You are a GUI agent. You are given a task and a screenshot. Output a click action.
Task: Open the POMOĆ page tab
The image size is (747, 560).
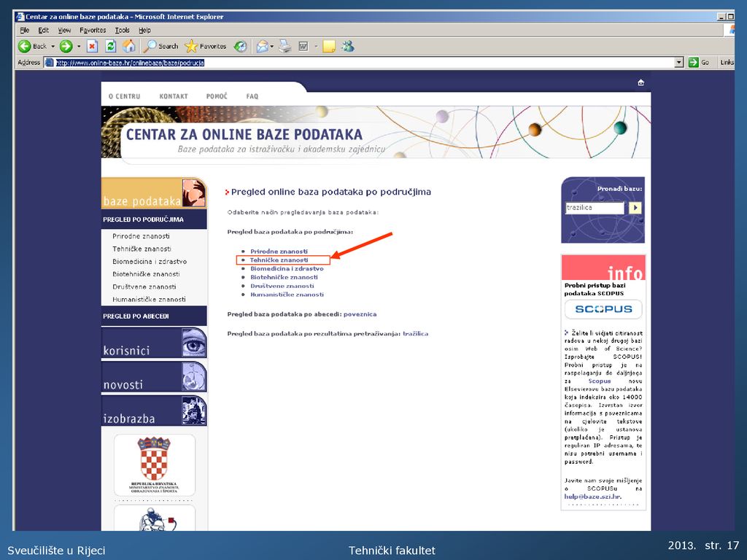point(217,96)
